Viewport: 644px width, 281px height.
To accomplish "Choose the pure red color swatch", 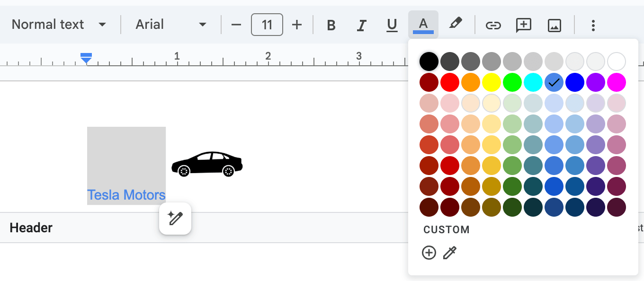I will (x=450, y=82).
